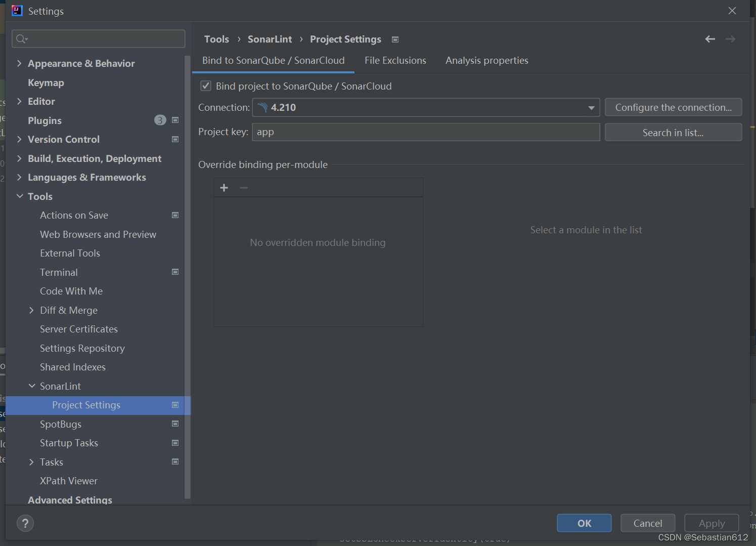Click the project-level icon beside SpotBugs

pyautogui.click(x=175, y=424)
